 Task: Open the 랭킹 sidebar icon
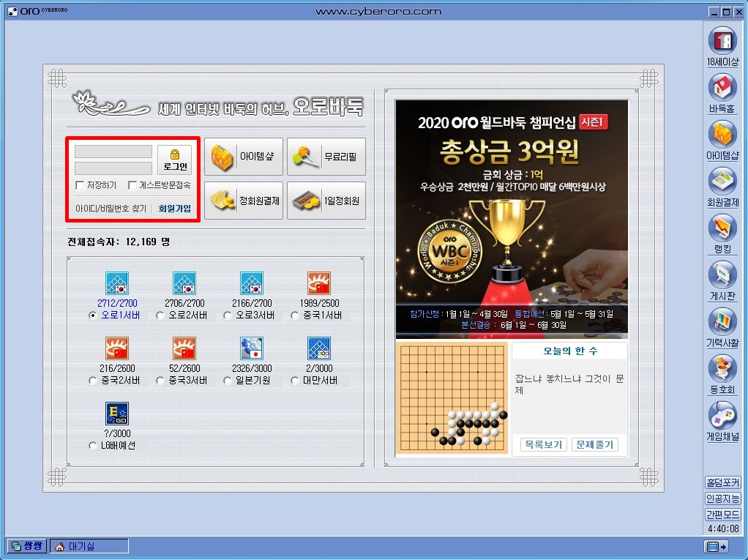[x=722, y=228]
